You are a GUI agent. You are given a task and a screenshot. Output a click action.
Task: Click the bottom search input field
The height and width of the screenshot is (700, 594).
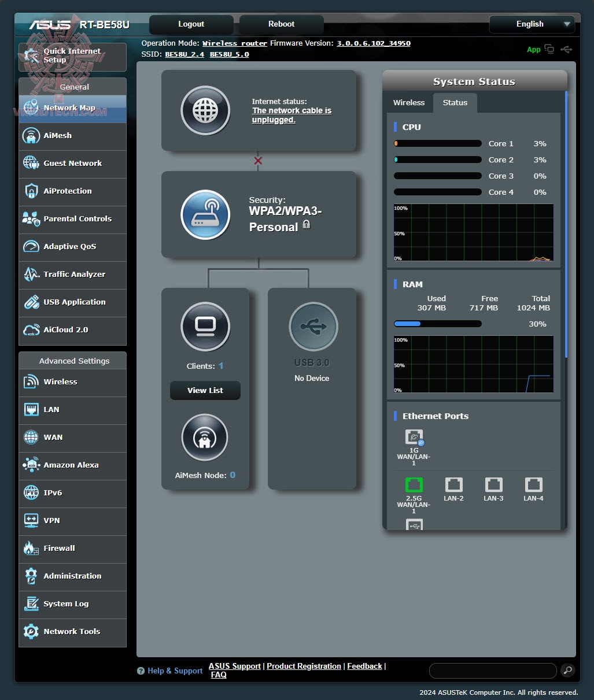pos(493,671)
